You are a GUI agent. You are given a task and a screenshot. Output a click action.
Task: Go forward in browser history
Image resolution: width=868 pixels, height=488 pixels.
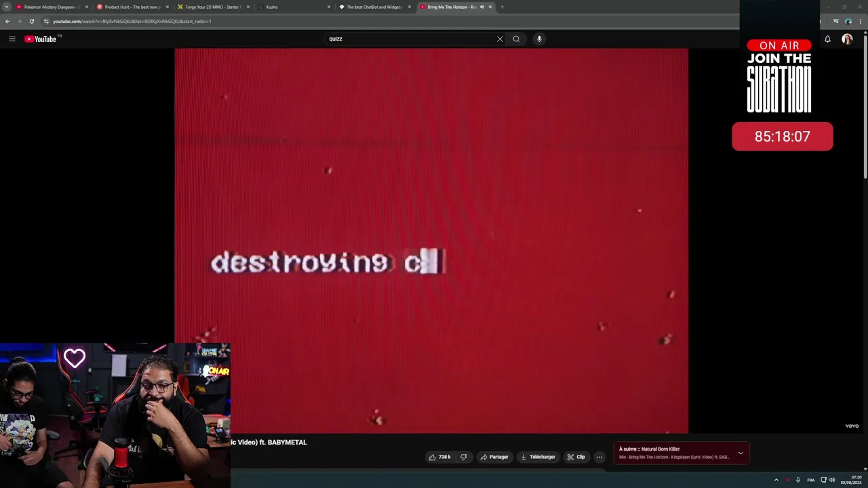[19, 21]
